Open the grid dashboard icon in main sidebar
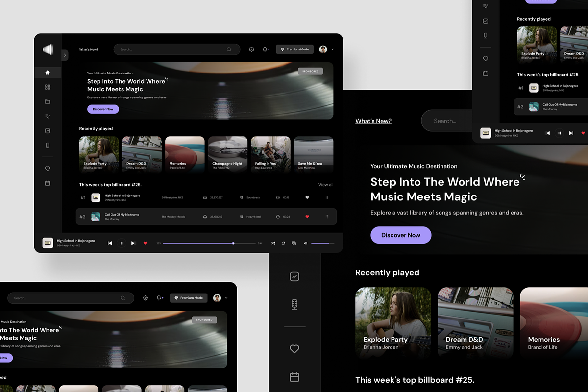This screenshot has width=588, height=392. pyautogui.click(x=48, y=87)
